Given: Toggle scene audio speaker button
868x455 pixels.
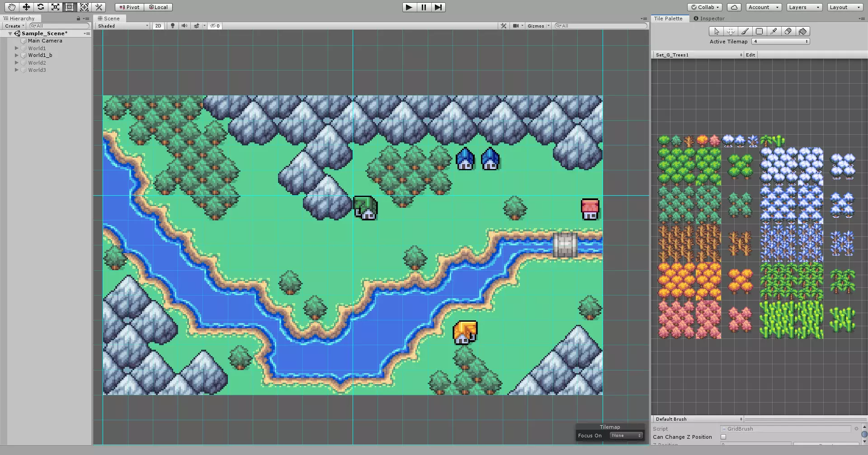Looking at the screenshot, I should [x=184, y=26].
